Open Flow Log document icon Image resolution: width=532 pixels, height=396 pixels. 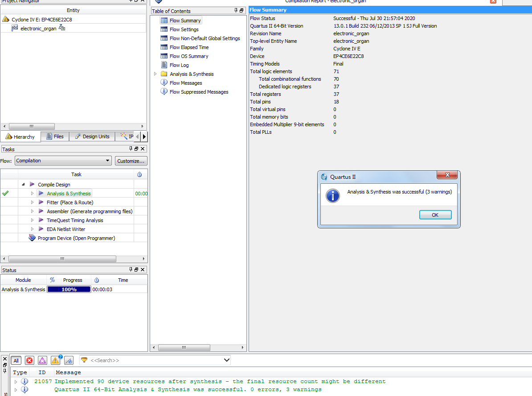click(x=164, y=65)
